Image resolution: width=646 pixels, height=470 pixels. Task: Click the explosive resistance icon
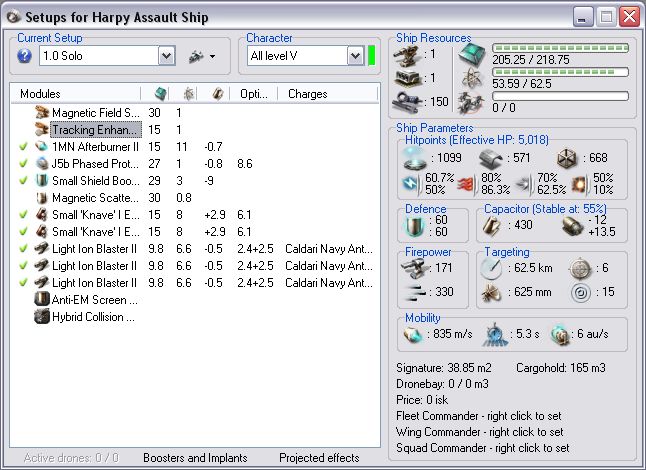coord(580,184)
